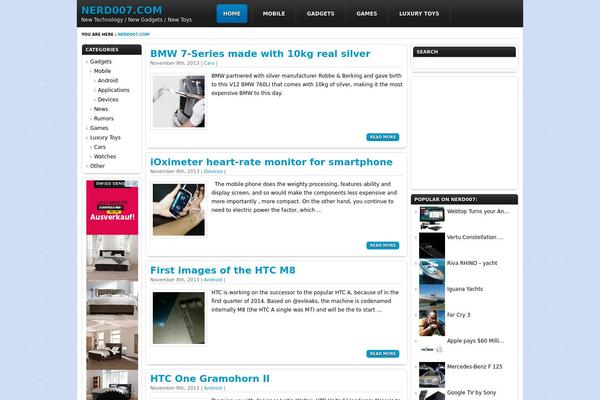Open popular post Apple pays $60 Milli...
The image size is (600, 400).
click(475, 341)
